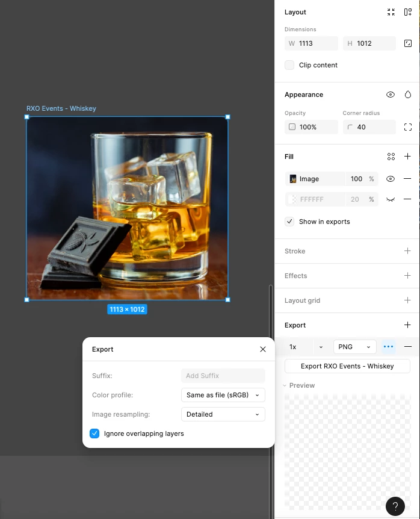The width and height of the screenshot is (420, 519).
Task: Open the fill styles library icon
Action: pos(391,157)
